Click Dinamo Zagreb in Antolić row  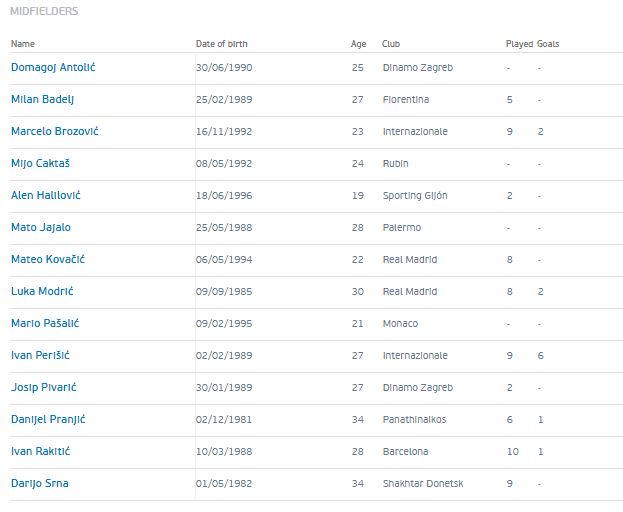pyautogui.click(x=418, y=68)
